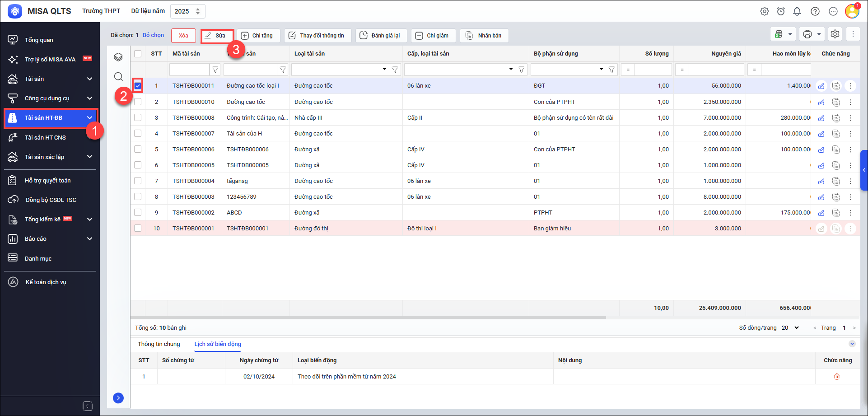Click the notification bell icon
This screenshot has width=868, height=416.
pyautogui.click(x=797, y=11)
